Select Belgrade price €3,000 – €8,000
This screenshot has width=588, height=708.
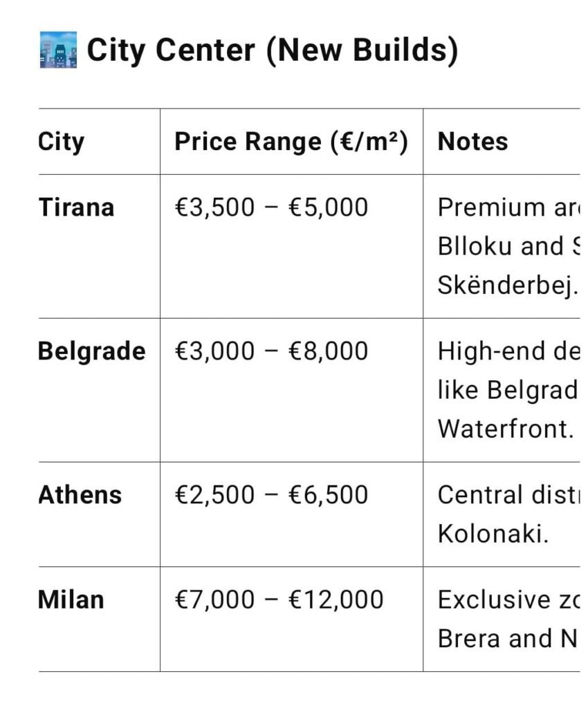(271, 351)
